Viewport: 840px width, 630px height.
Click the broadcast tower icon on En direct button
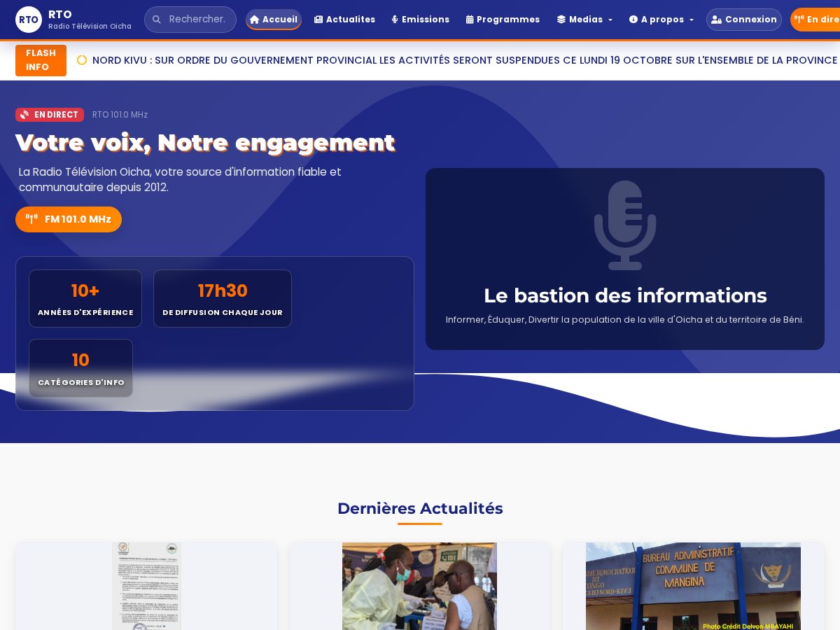coord(799,20)
